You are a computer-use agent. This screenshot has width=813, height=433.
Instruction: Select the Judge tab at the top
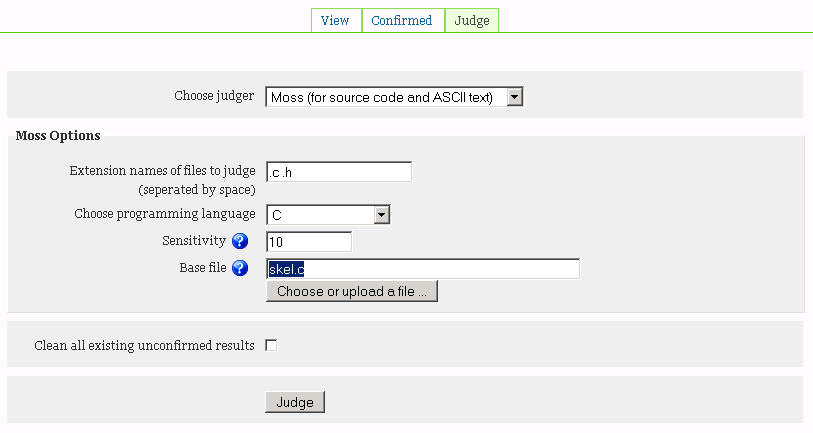472,21
